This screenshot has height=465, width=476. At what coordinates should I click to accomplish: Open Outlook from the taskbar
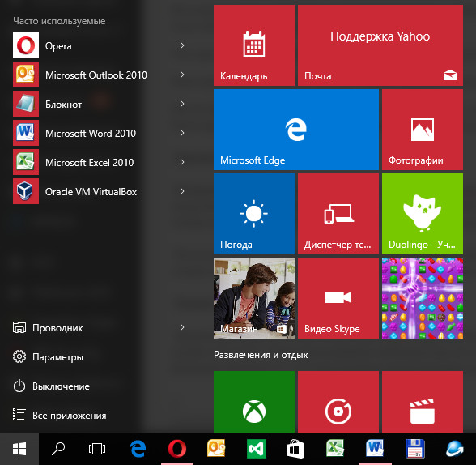[x=216, y=449]
